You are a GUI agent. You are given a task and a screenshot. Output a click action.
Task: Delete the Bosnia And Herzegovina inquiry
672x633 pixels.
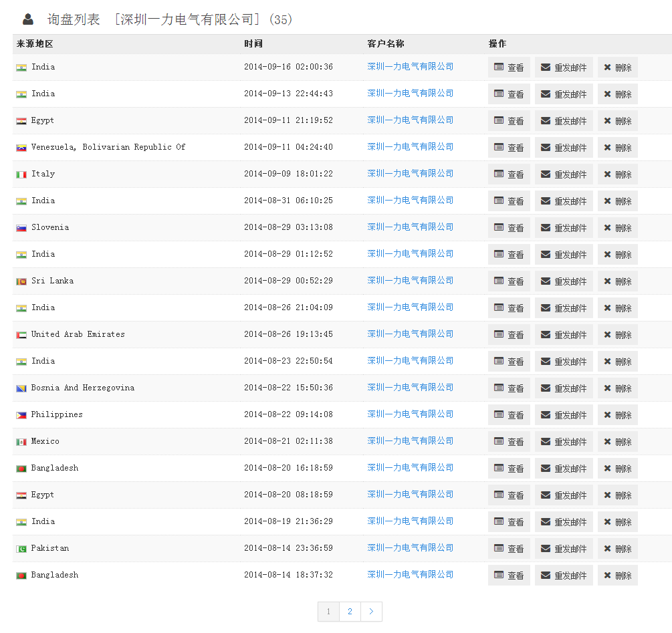pos(617,388)
